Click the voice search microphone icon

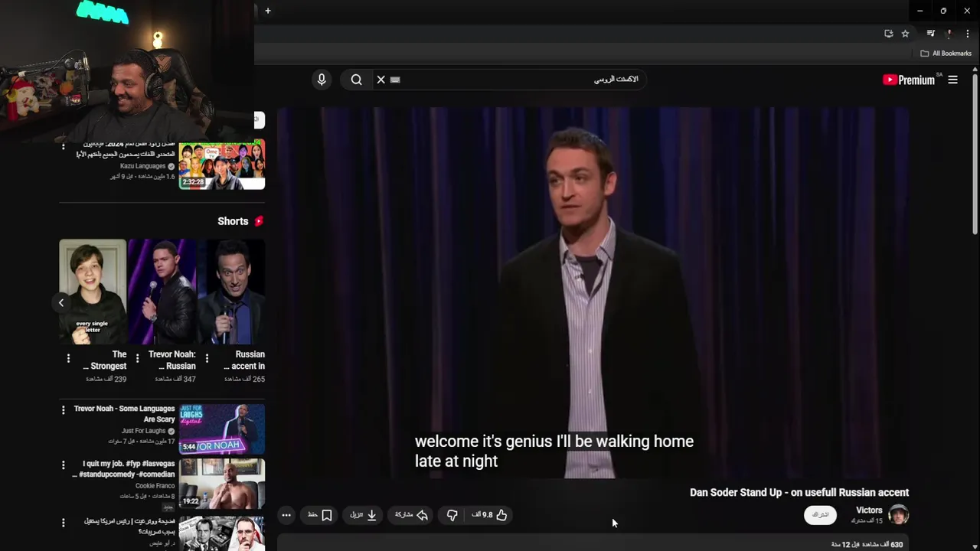pyautogui.click(x=322, y=80)
